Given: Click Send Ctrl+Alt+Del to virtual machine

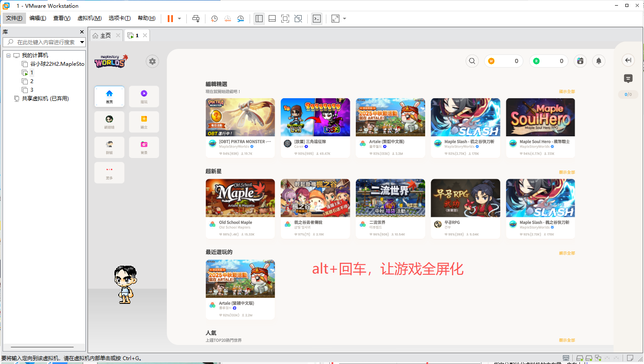Looking at the screenshot, I should (x=195, y=19).
